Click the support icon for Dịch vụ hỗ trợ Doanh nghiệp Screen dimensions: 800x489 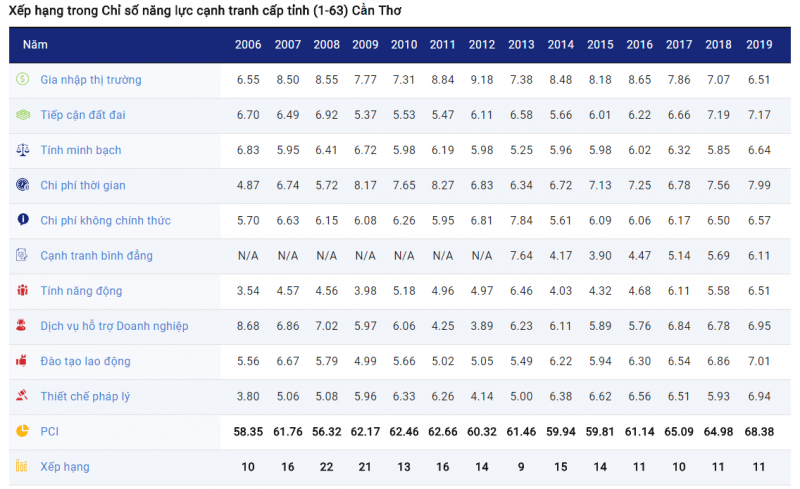pos(22,326)
